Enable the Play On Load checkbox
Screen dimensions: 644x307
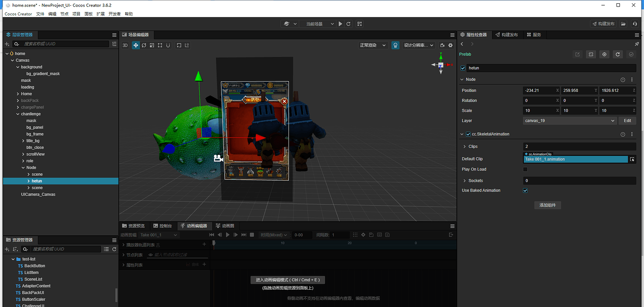click(x=525, y=169)
